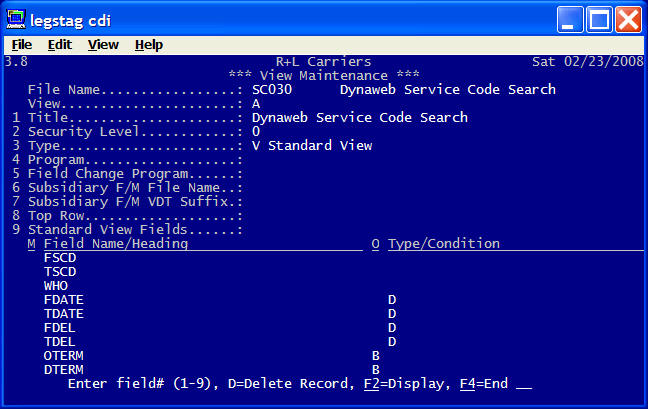This screenshot has height=409, width=648.
Task: Click the Type field 'V Standard View'
Action: [x=311, y=145]
